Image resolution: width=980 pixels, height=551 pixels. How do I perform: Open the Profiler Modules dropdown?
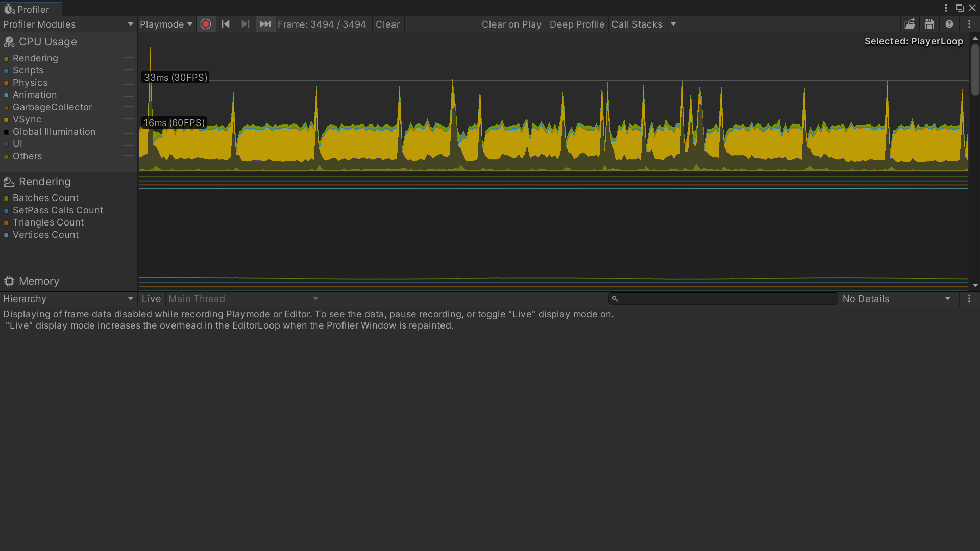68,24
